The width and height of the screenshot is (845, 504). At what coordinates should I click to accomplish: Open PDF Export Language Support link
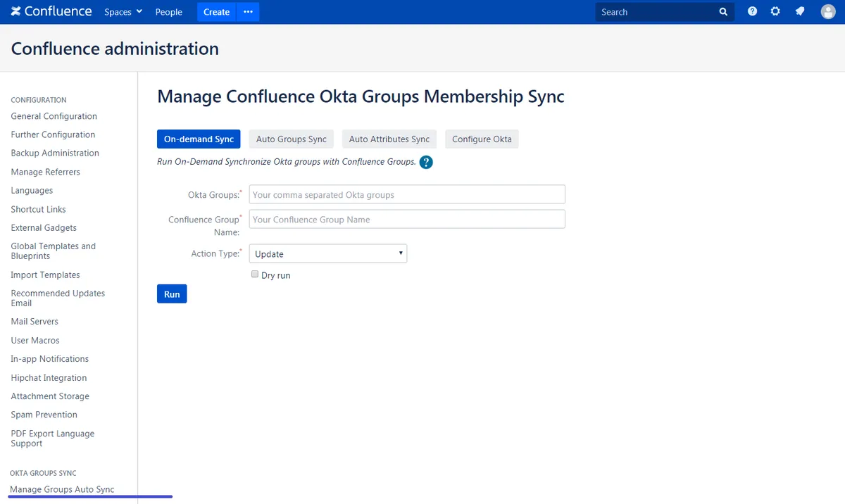pos(52,439)
